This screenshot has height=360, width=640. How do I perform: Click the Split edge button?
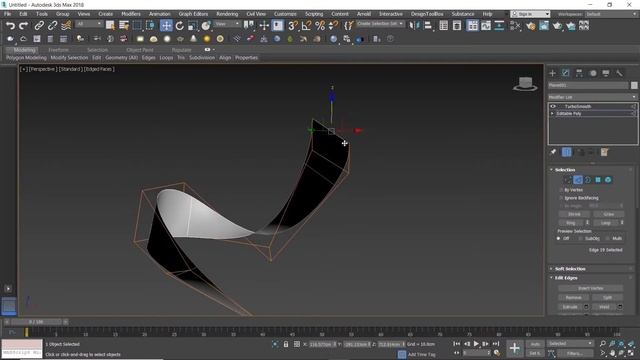(x=607, y=298)
